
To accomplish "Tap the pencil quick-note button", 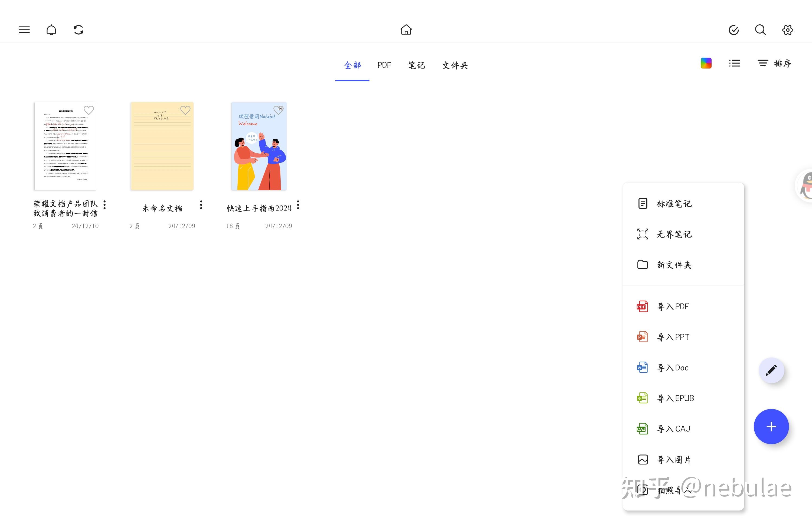I will tap(771, 370).
